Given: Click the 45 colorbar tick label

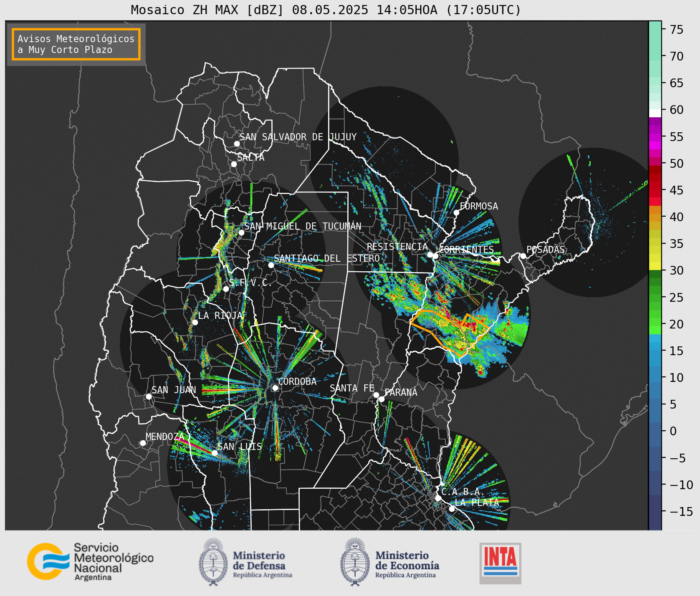Looking at the screenshot, I should click(x=677, y=190).
